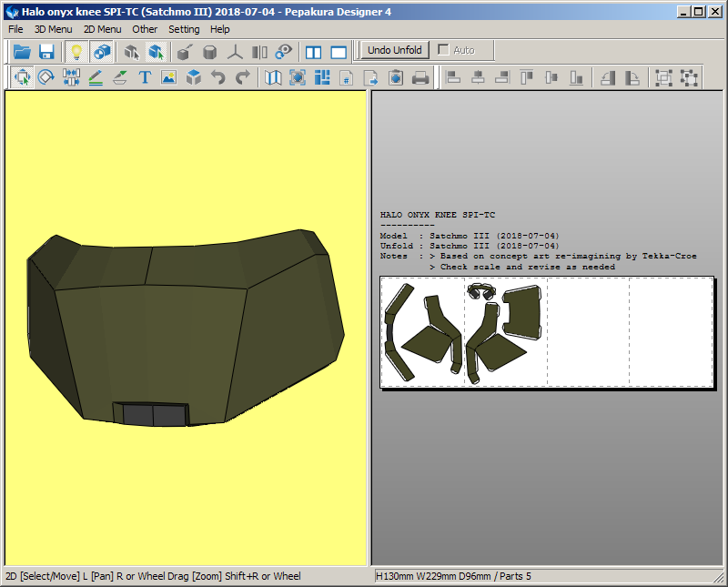Image resolution: width=728 pixels, height=587 pixels.
Task: Align selected parts to bottom edge
Action: tap(576, 77)
